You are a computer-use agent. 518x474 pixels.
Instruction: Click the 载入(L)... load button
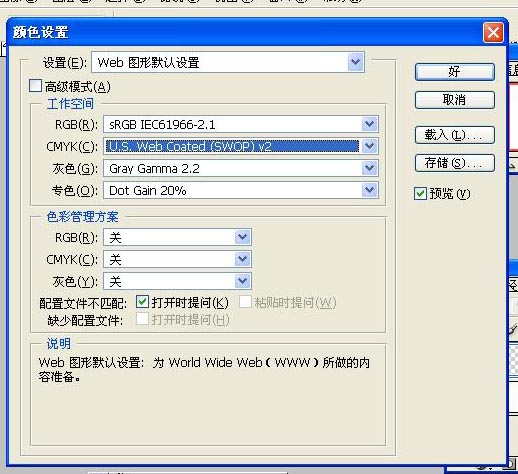[455, 135]
